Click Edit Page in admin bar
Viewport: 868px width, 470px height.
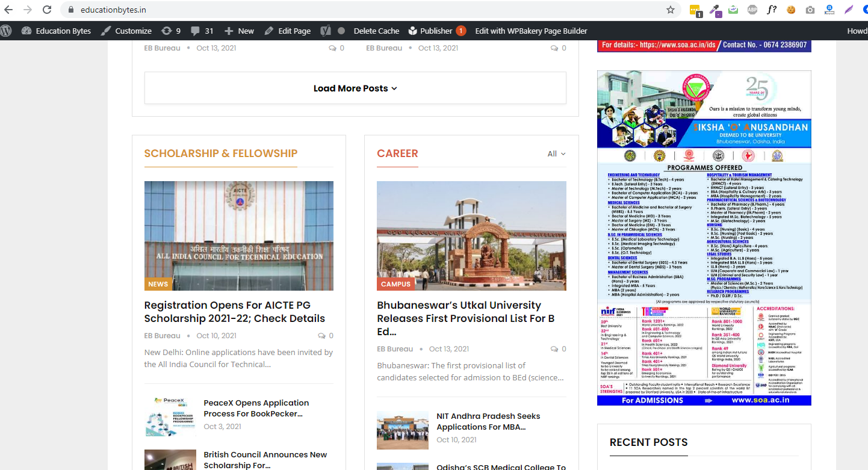point(288,31)
